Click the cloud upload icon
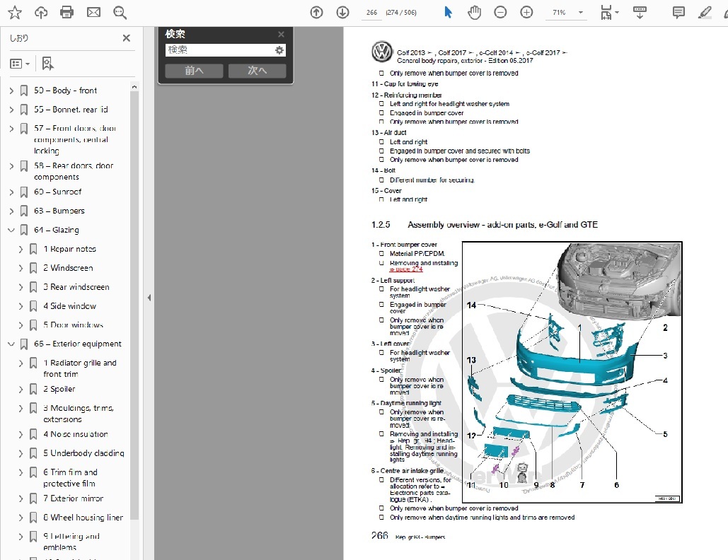 coord(41,13)
